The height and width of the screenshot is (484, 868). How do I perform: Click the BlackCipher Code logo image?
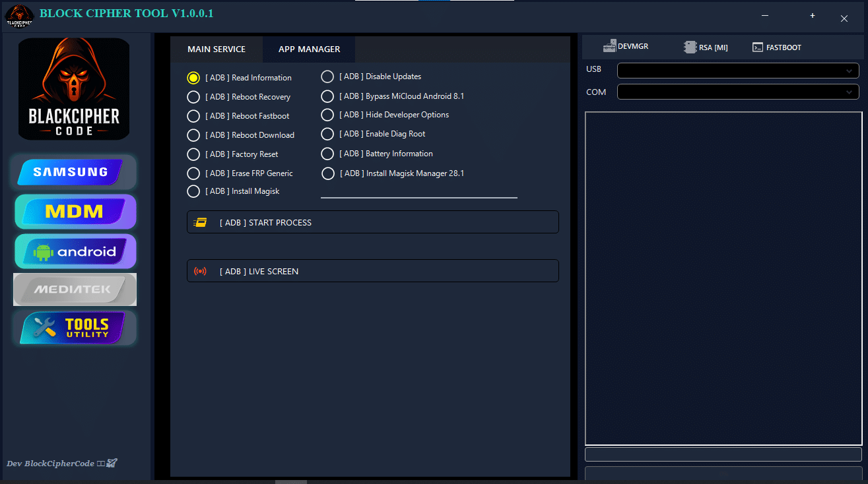tap(74, 89)
